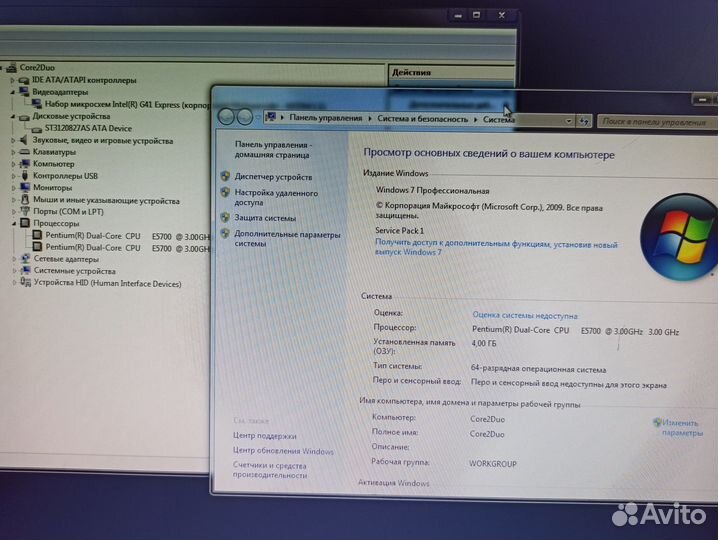Click the Звуковые, видео и игровые устройства icon
The width and height of the screenshot is (718, 540).
(24, 140)
